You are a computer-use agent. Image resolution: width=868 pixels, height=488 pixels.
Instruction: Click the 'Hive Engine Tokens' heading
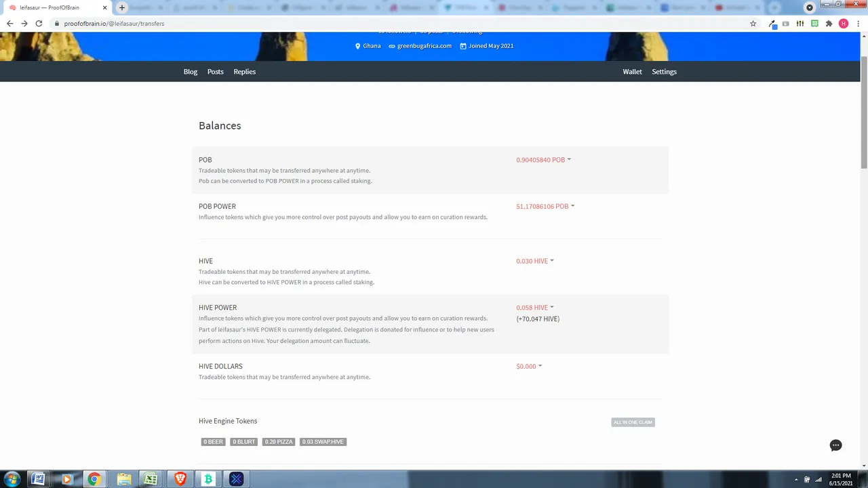228,421
